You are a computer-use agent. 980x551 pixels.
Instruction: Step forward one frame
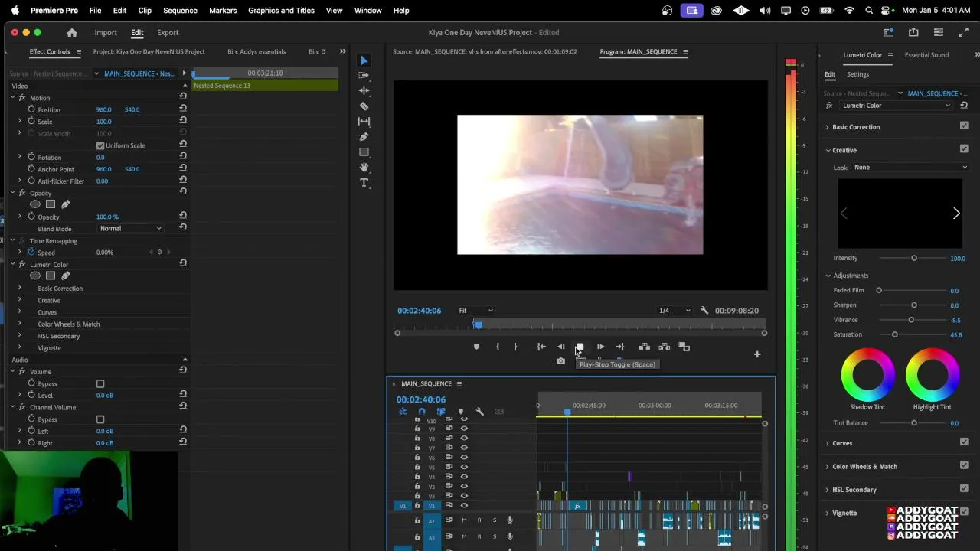click(600, 347)
